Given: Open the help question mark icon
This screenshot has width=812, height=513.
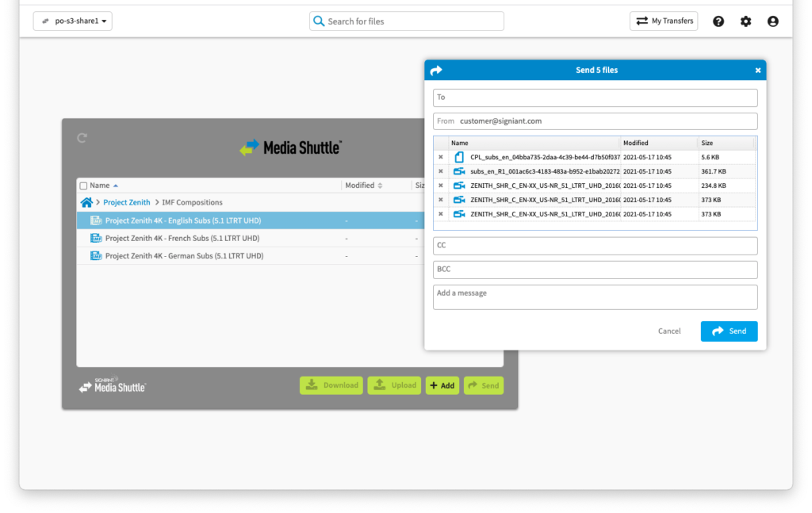Looking at the screenshot, I should point(718,21).
